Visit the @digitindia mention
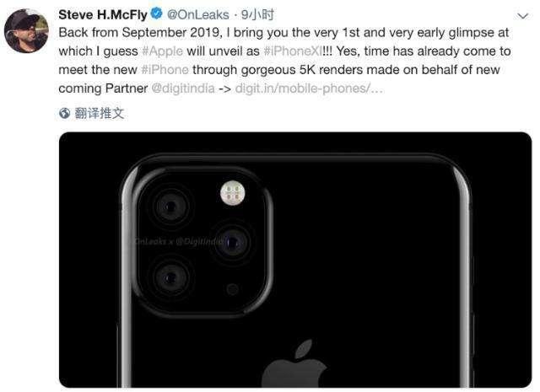Screen dimensions: 540x392 183,89
